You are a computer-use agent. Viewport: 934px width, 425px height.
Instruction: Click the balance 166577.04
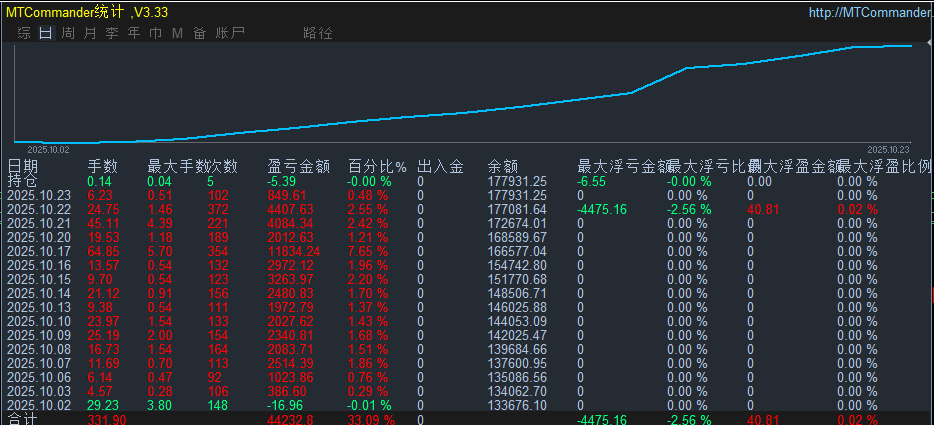(x=517, y=252)
